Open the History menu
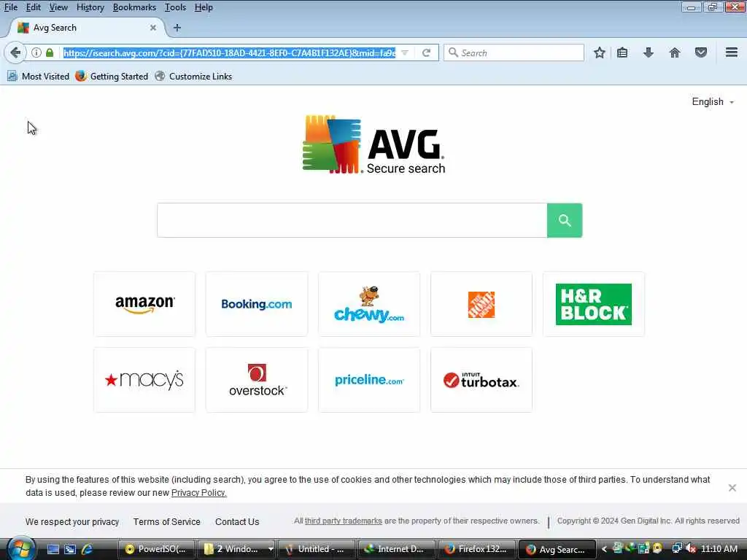747x560 pixels. point(90,7)
